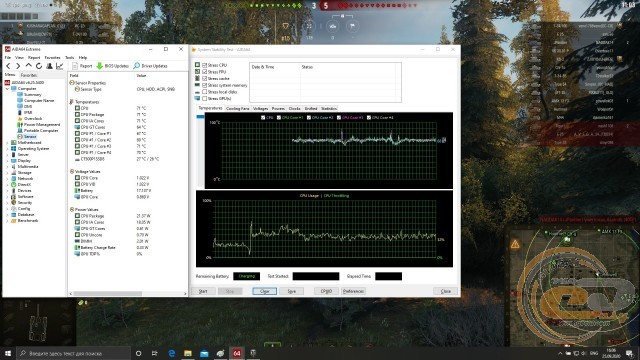Expand the Storage tree node

tap(7, 173)
